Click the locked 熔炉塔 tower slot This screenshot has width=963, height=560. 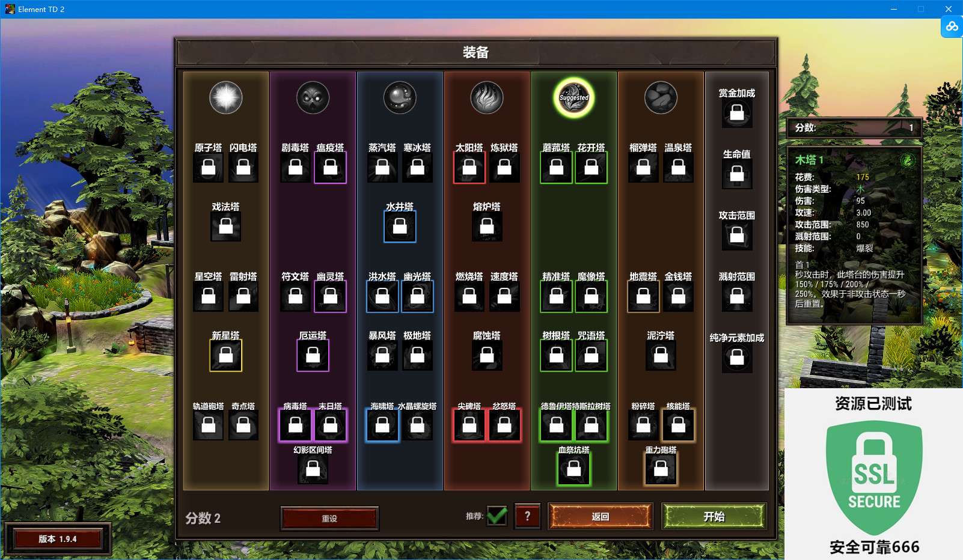[x=487, y=227]
